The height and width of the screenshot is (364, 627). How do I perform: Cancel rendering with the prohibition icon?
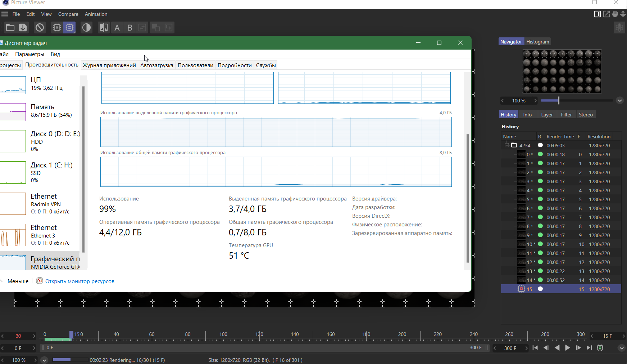pyautogui.click(x=40, y=27)
